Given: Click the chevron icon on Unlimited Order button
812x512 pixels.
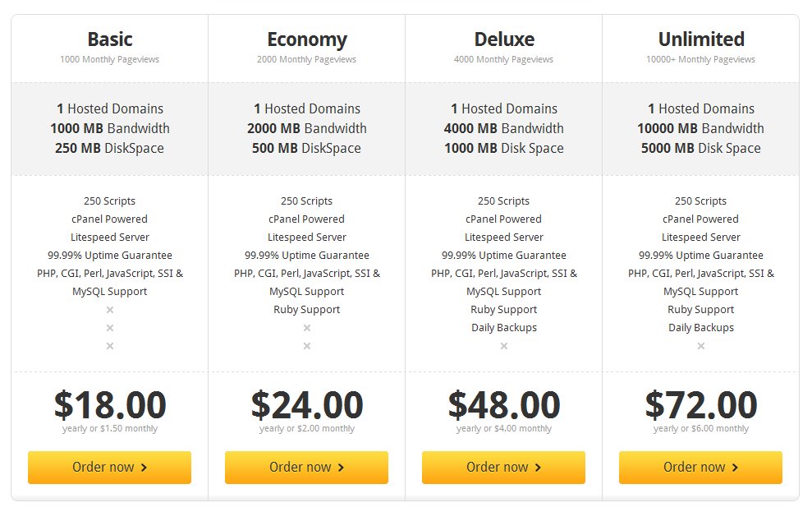Looking at the screenshot, I should tap(735, 468).
